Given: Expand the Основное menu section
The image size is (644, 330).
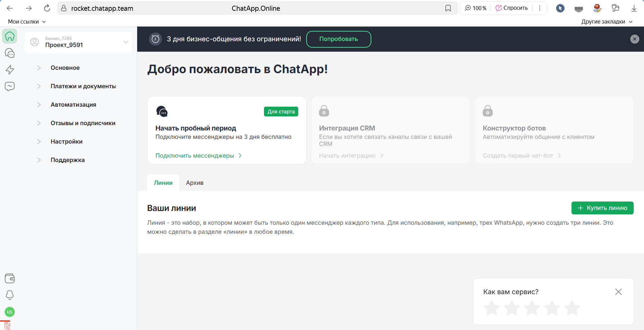Looking at the screenshot, I should [65, 68].
